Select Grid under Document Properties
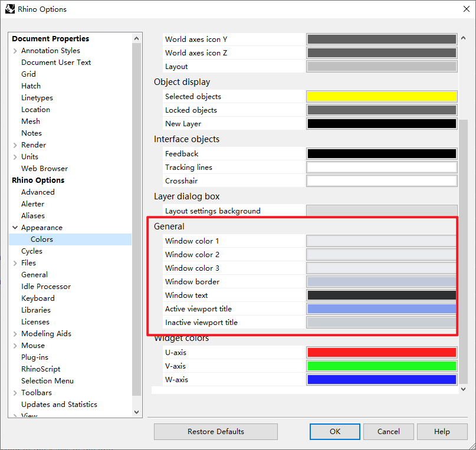476x450 pixels. click(28, 74)
